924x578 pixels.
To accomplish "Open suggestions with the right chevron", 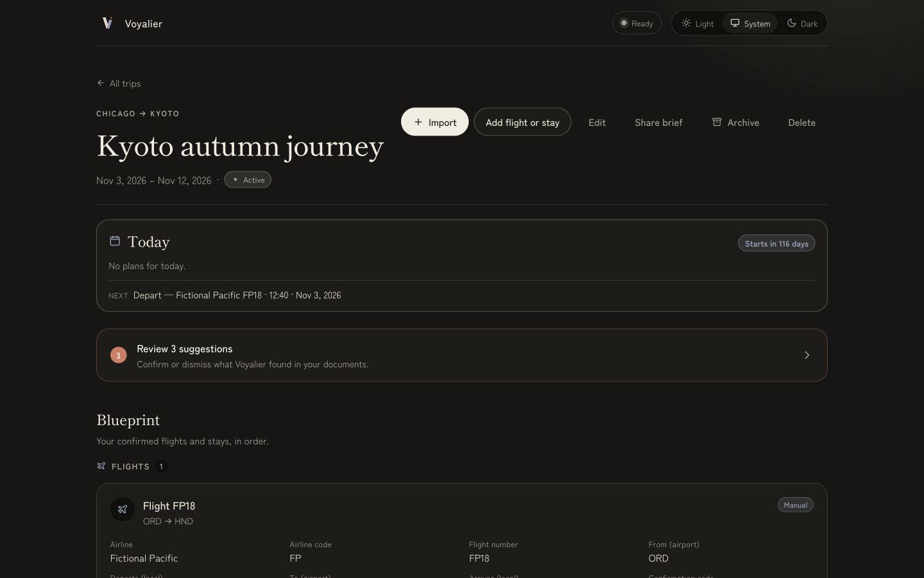I will coord(807,355).
